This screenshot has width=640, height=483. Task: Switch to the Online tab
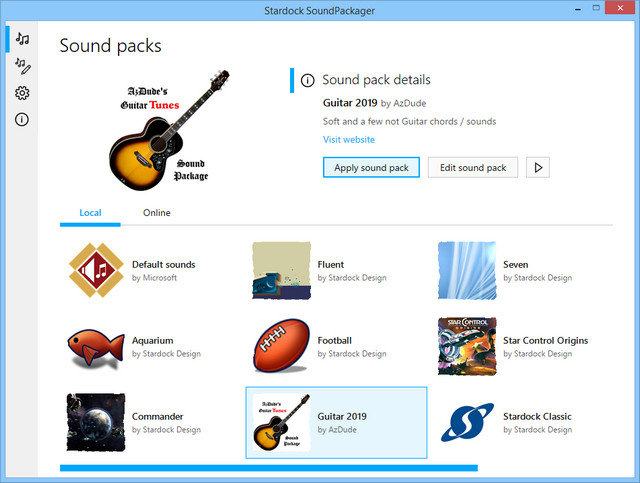click(x=156, y=212)
